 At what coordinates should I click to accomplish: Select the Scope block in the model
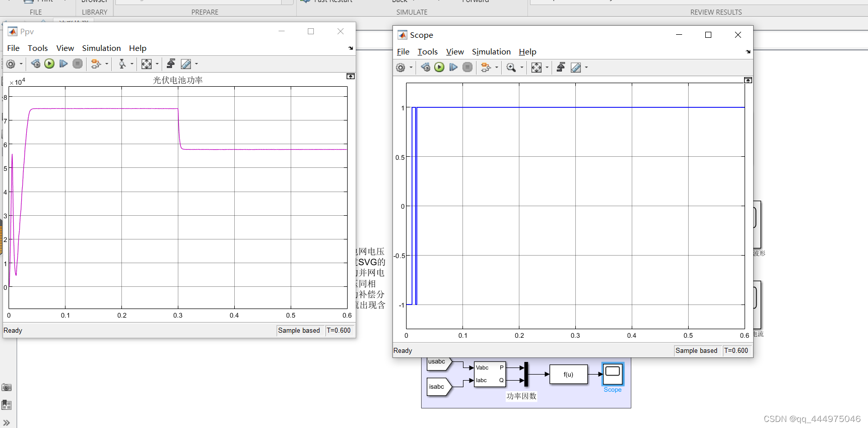[x=613, y=374]
